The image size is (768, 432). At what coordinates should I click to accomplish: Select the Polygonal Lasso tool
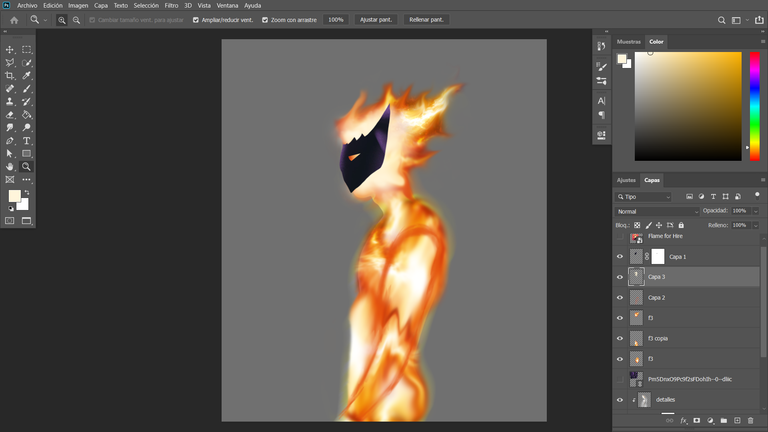click(x=10, y=63)
